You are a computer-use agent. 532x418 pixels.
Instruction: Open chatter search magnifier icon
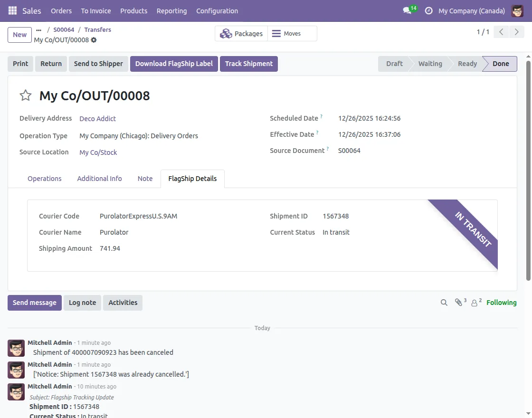tap(444, 303)
